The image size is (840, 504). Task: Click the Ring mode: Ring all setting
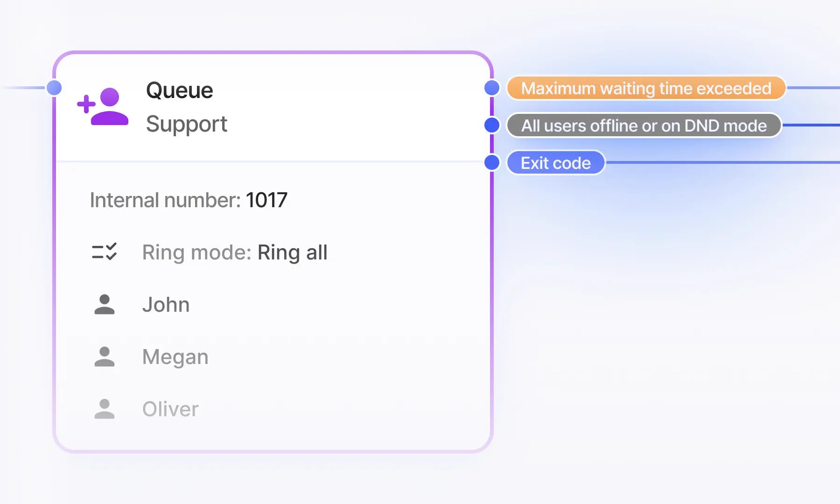coord(235,252)
